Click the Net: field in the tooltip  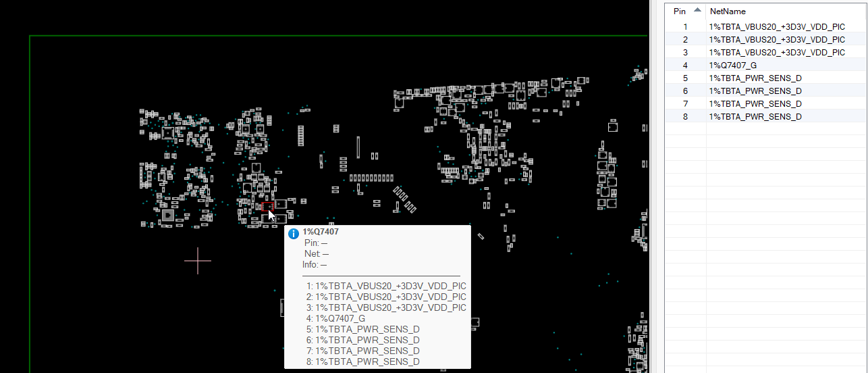tap(316, 253)
